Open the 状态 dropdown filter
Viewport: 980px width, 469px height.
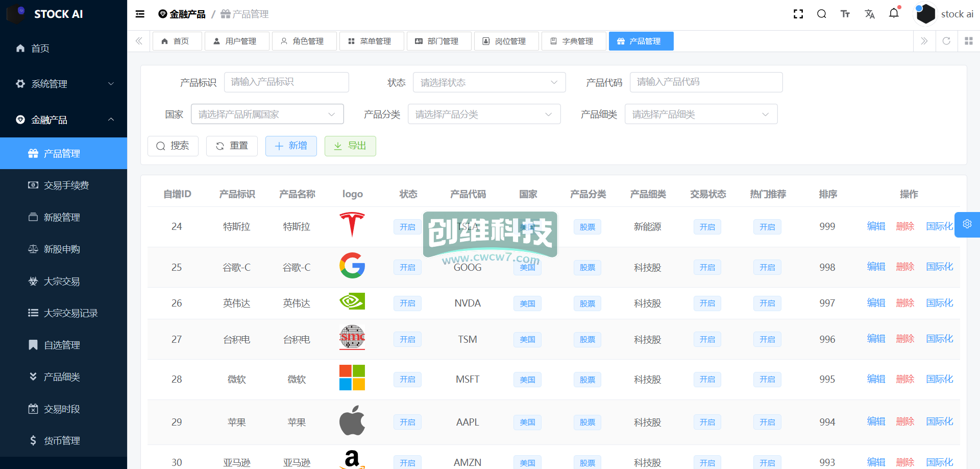[x=489, y=82]
